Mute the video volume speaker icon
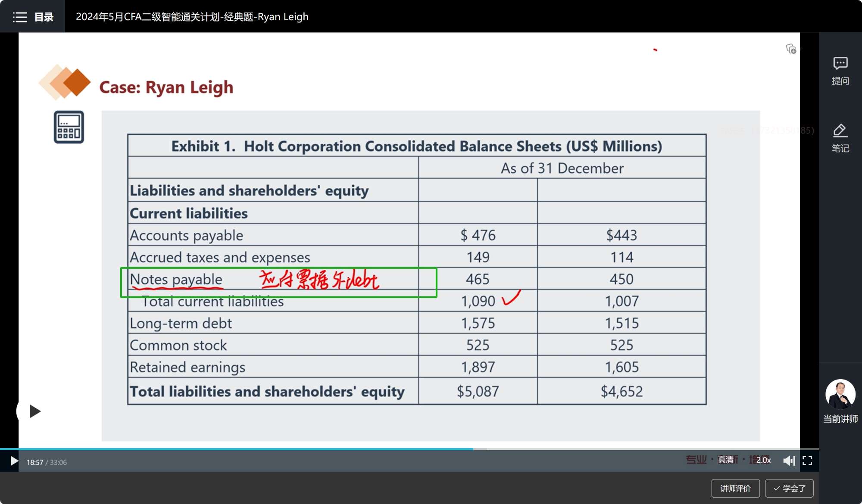 click(789, 460)
